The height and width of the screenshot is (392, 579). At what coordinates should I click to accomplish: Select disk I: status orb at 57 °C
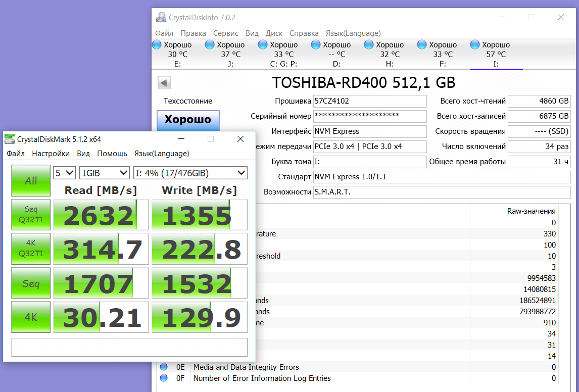click(x=475, y=44)
